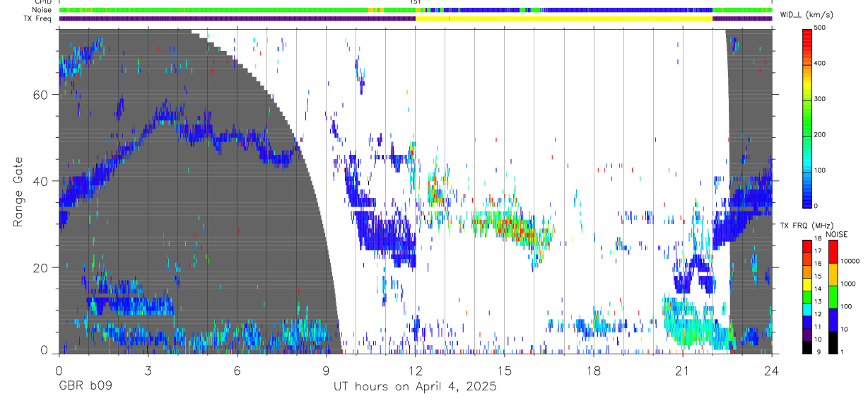Screen dimensions: 868x401
Task: Click the 9 label on TX FRQ legend
Action: (819, 351)
